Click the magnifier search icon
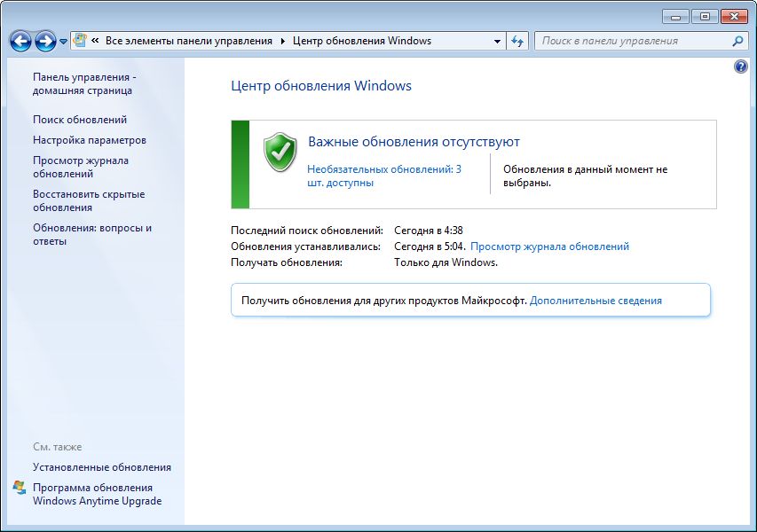Viewport: 757px width, 532px height. click(737, 42)
